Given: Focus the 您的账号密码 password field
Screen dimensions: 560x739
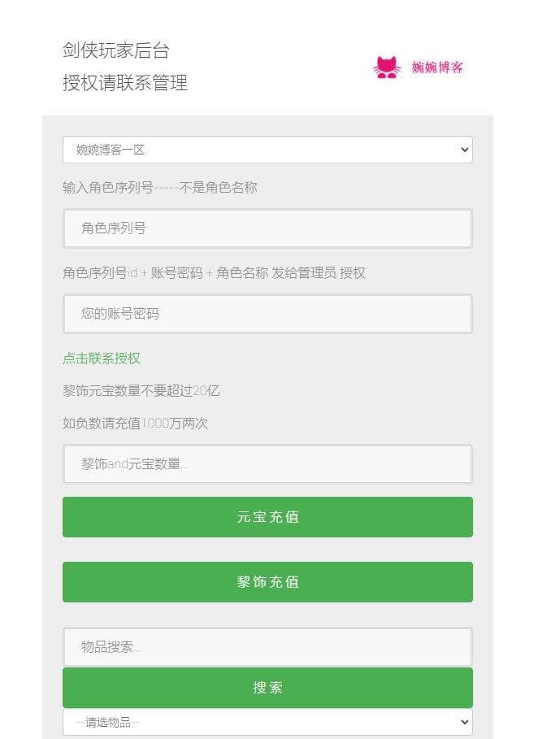Looking at the screenshot, I should click(268, 314).
